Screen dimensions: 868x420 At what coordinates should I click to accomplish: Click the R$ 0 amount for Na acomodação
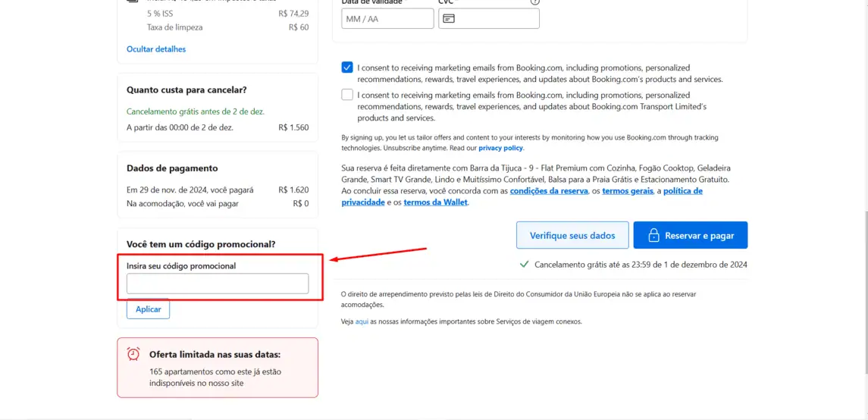pyautogui.click(x=301, y=204)
